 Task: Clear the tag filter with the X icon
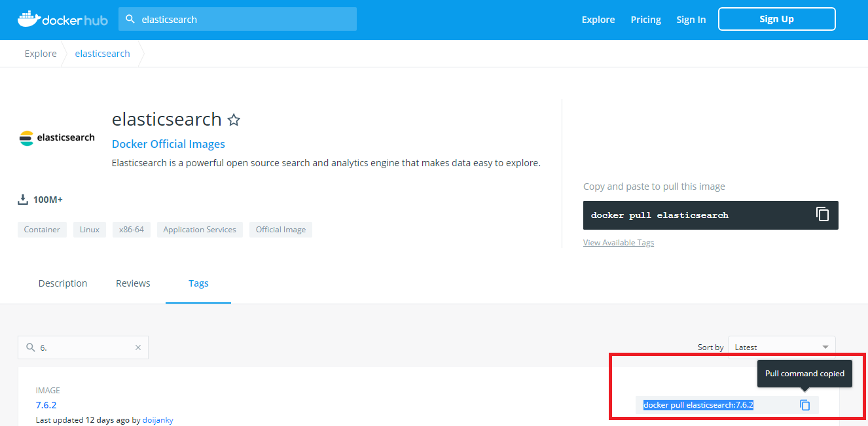138,347
